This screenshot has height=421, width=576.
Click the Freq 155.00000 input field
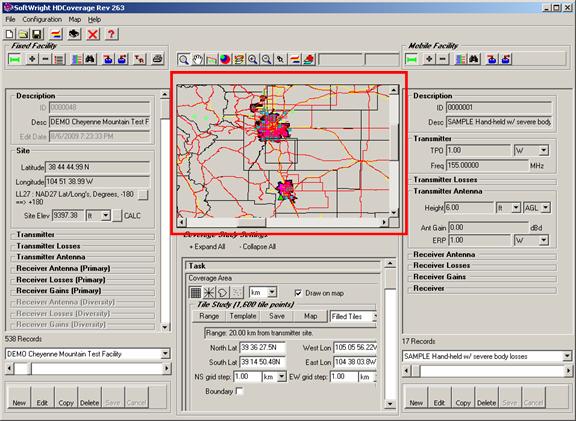tap(487, 166)
